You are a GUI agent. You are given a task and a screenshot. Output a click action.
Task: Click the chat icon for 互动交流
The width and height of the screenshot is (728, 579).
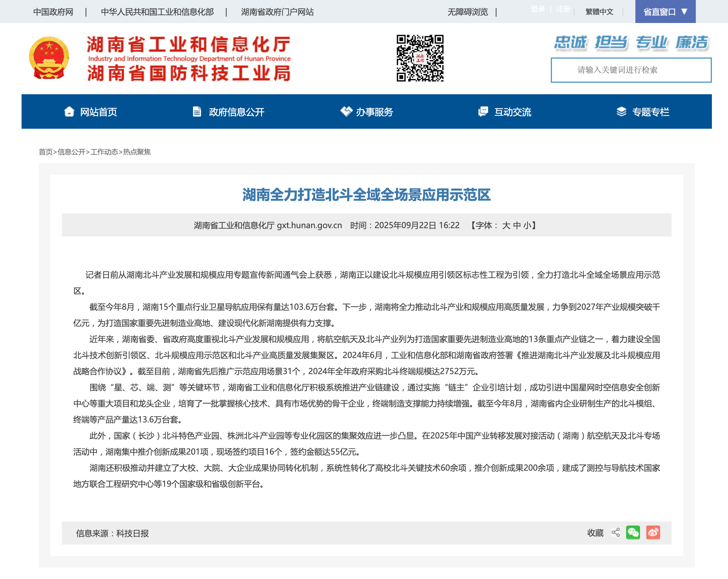(483, 111)
